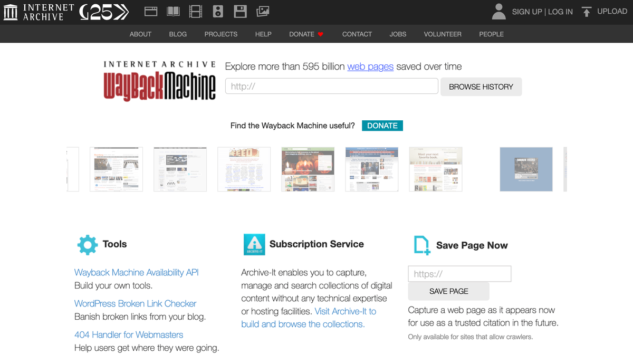Open the Texts book icon
The height and width of the screenshot is (364, 633).
pyautogui.click(x=173, y=11)
